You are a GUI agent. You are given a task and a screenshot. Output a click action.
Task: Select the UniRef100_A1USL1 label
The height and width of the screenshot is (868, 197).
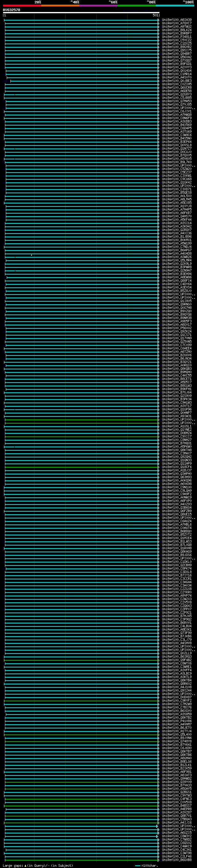[x=176, y=426]
